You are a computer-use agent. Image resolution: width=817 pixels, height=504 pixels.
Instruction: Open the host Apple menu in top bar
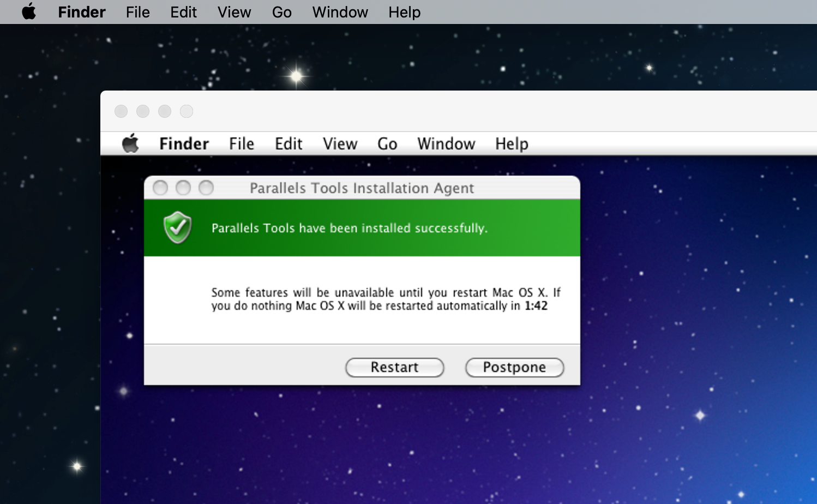point(29,11)
